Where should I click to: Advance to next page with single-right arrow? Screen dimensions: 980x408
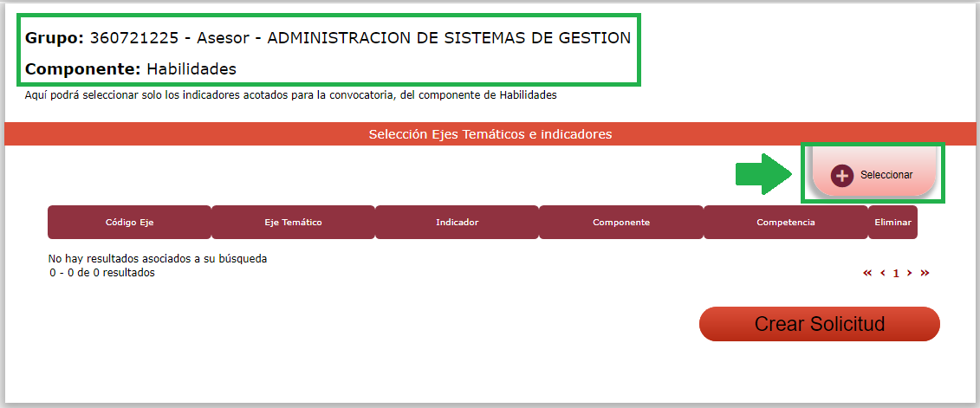click(909, 273)
